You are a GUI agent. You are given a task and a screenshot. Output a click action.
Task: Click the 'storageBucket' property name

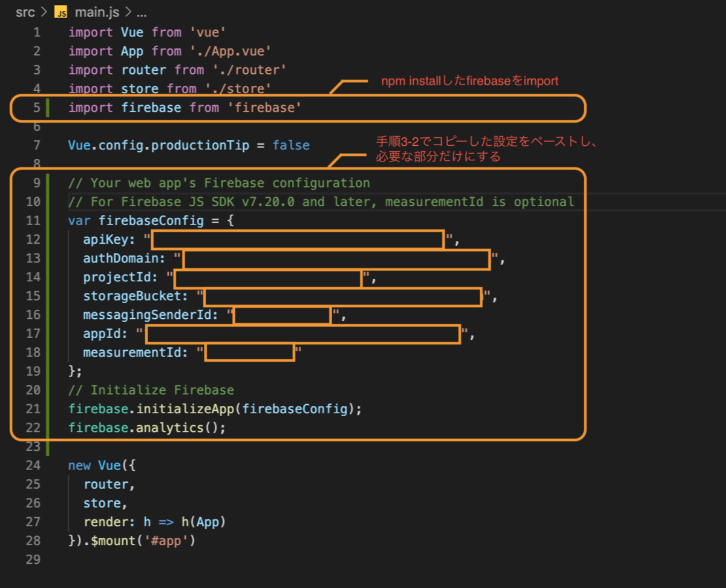132,296
